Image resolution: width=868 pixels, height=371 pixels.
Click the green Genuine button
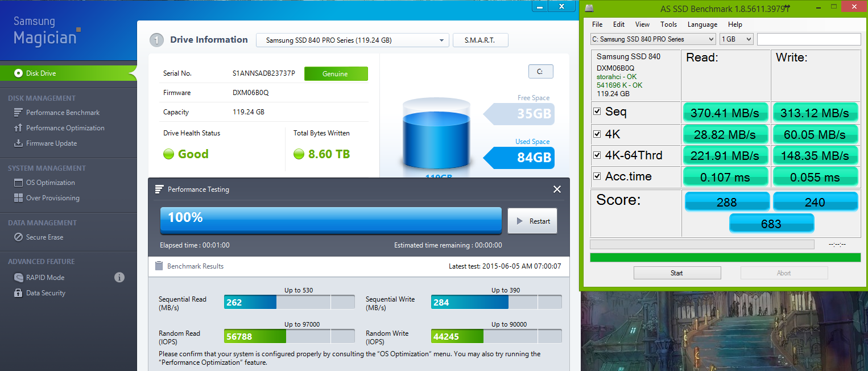336,74
